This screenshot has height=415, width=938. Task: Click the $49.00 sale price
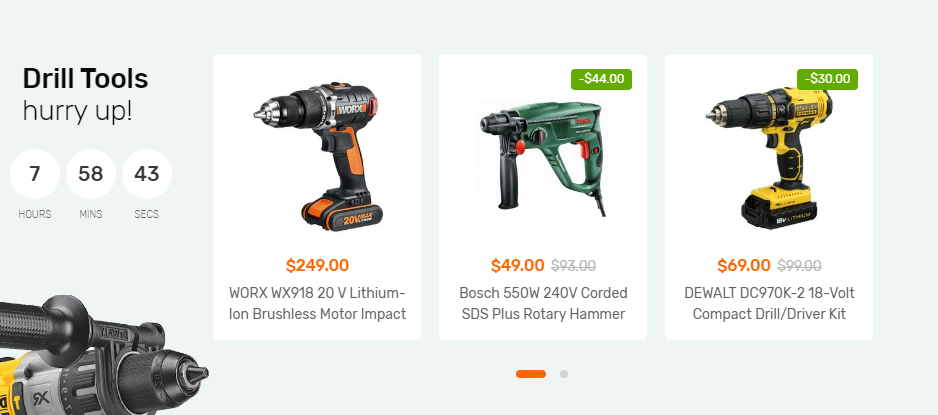pos(517,265)
